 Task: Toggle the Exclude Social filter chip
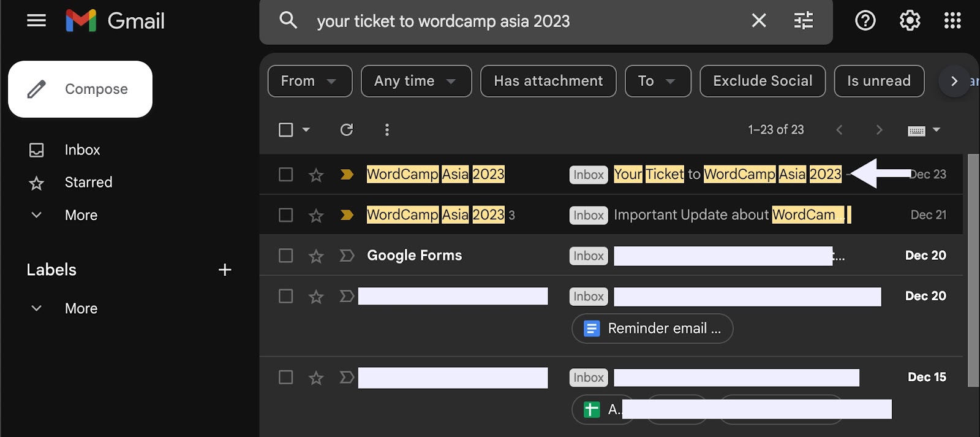(763, 81)
